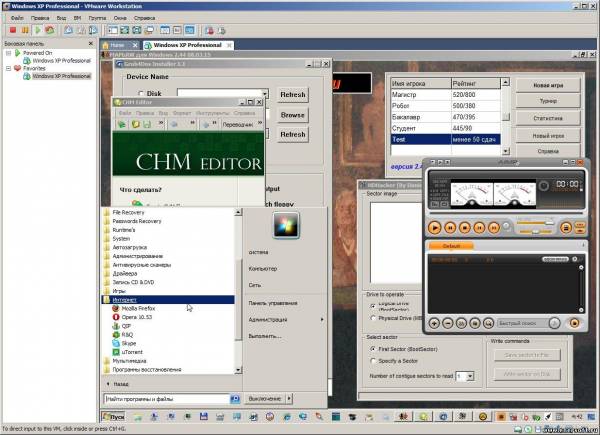This screenshot has height=435, width=600.
Task: Click the Пуск start button
Action: (113, 417)
